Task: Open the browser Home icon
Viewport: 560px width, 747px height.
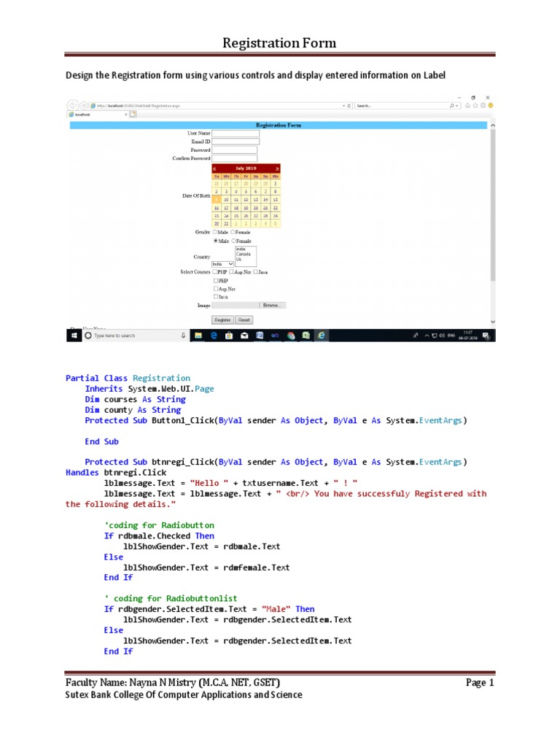Action: coord(469,105)
